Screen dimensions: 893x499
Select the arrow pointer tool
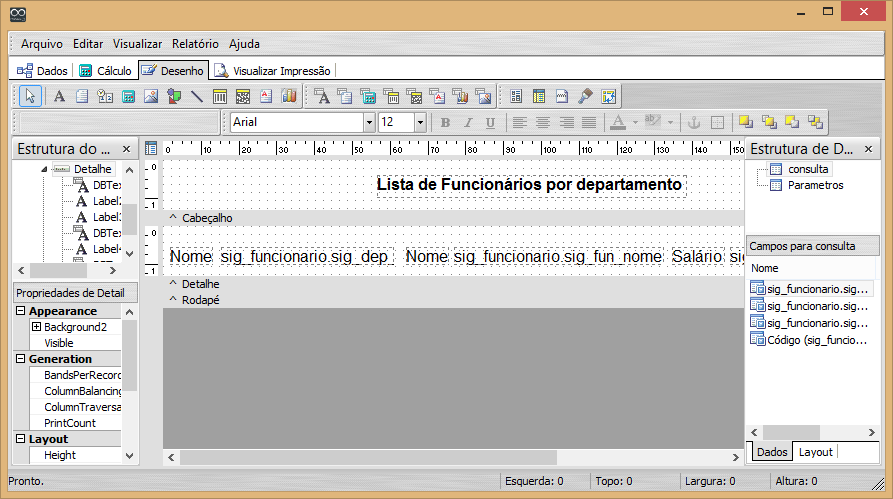[x=30, y=97]
